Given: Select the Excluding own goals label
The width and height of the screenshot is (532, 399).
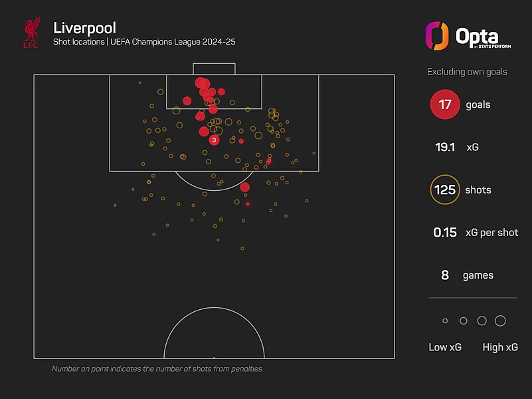Looking at the screenshot, I should pos(467,71).
